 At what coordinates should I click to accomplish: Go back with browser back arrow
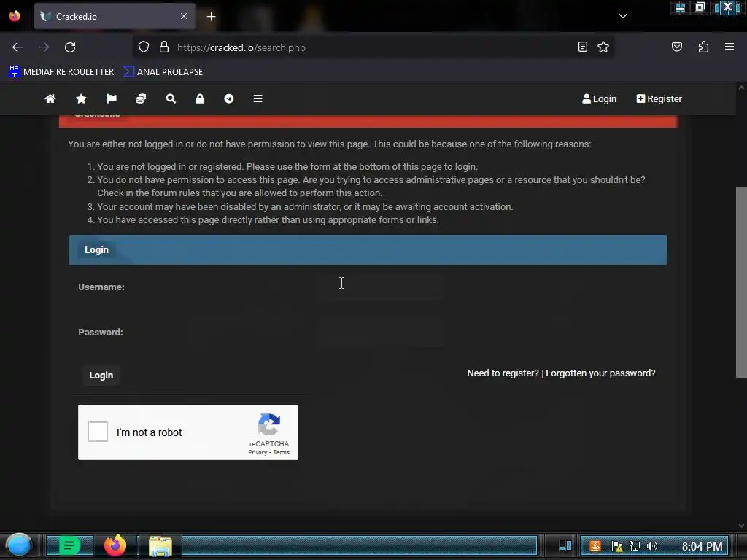18,47
